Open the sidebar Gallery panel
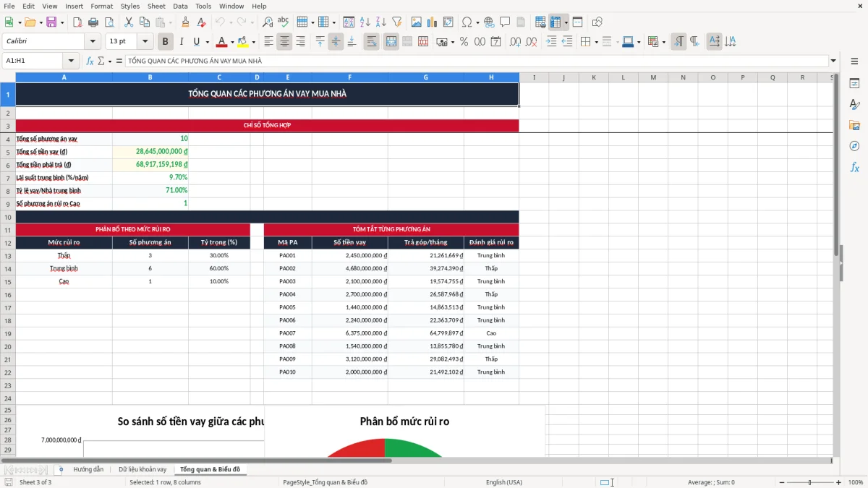The width and height of the screenshot is (868, 488). (x=854, y=126)
